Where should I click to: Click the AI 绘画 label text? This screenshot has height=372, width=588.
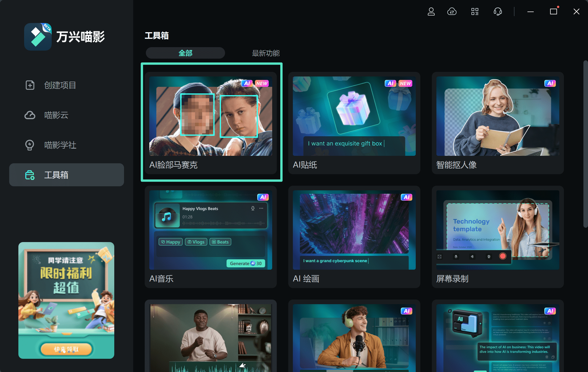(x=306, y=279)
